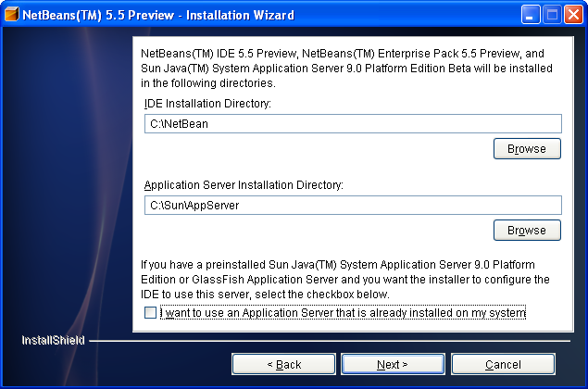Go to previous step with Back button

click(x=283, y=364)
